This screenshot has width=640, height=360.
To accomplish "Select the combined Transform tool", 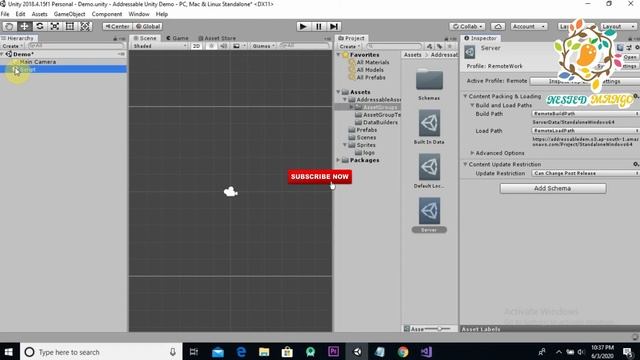I will [x=85, y=26].
